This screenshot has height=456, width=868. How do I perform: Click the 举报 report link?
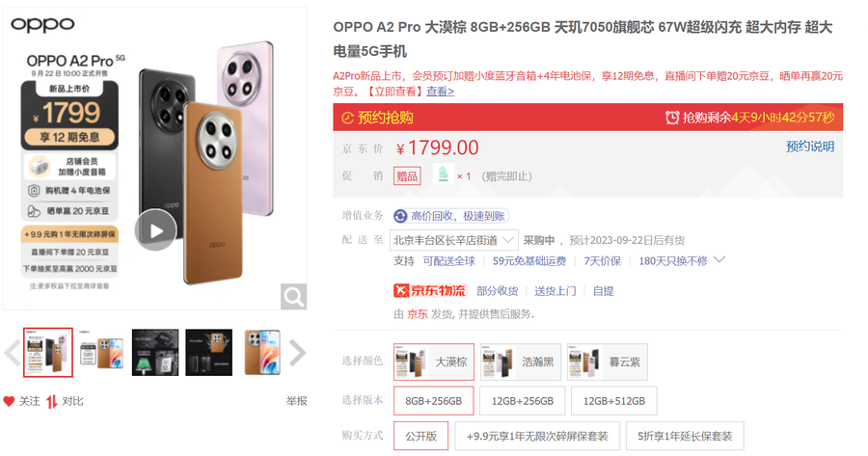click(x=297, y=401)
